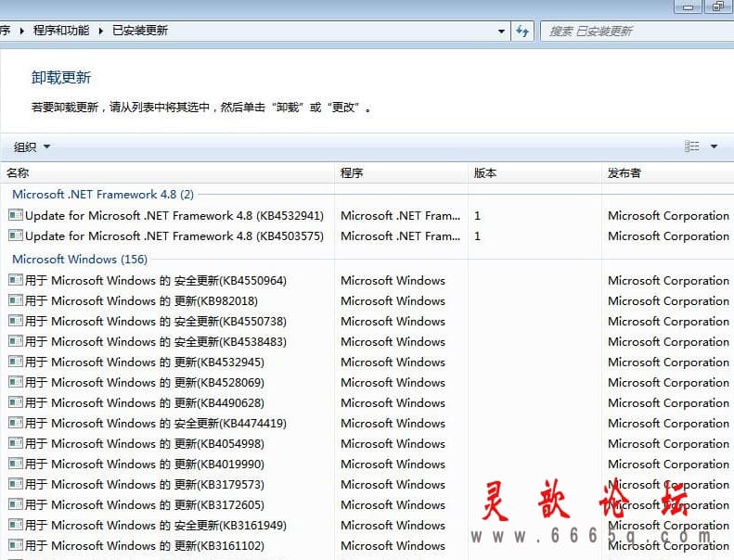
Task: Collapse the Microsoft Windows (156) group
Action: (80, 259)
